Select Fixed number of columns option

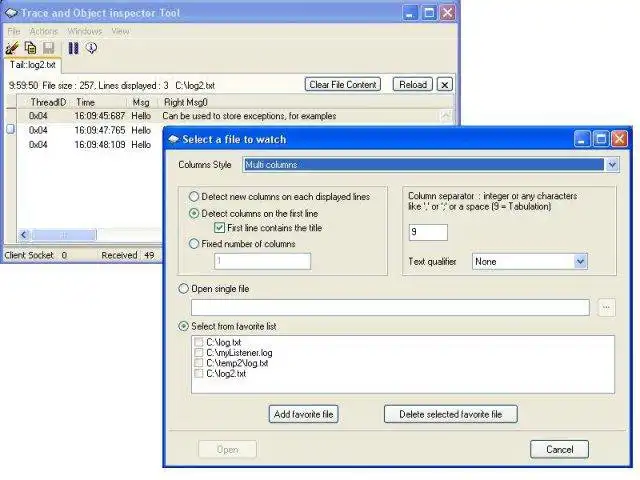click(194, 244)
